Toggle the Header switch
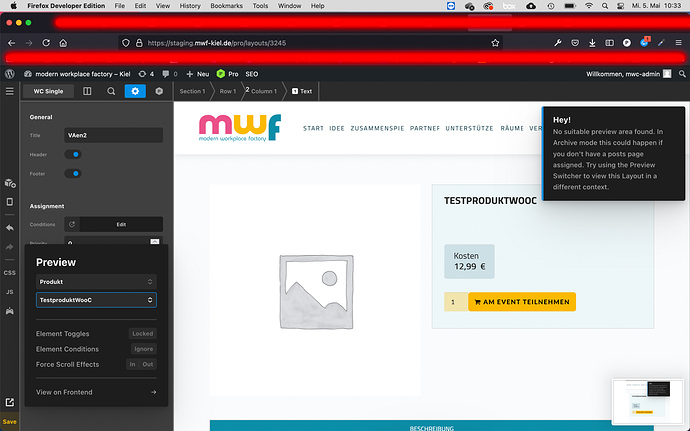This screenshot has width=690, height=431. [x=73, y=154]
